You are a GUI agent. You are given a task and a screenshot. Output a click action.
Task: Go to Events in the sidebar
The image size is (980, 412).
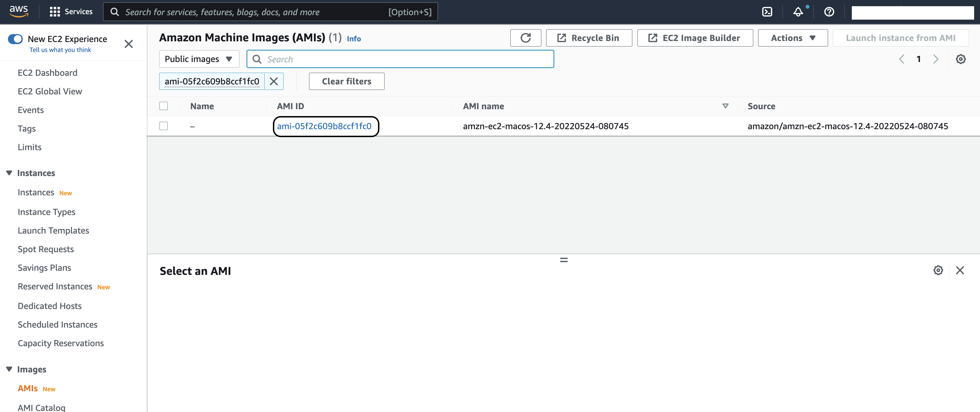click(x=31, y=110)
